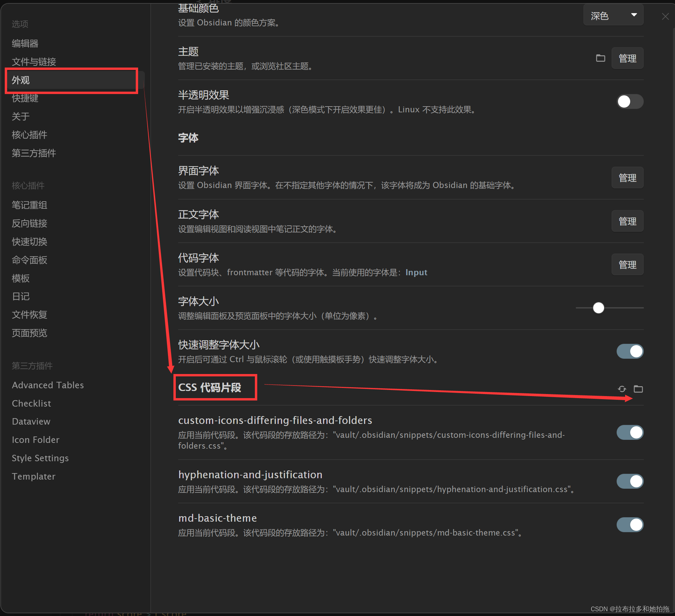Open the snippets folder icon

[639, 389]
